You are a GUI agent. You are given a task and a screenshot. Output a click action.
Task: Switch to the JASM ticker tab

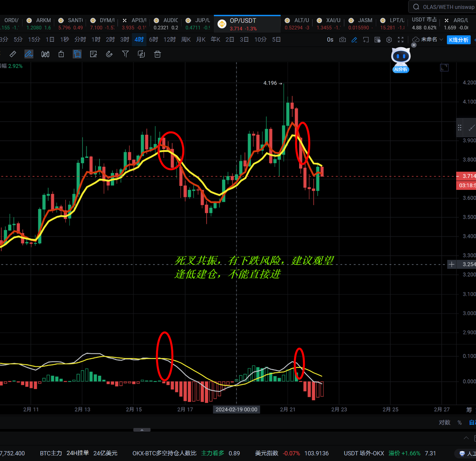pyautogui.click(x=361, y=24)
